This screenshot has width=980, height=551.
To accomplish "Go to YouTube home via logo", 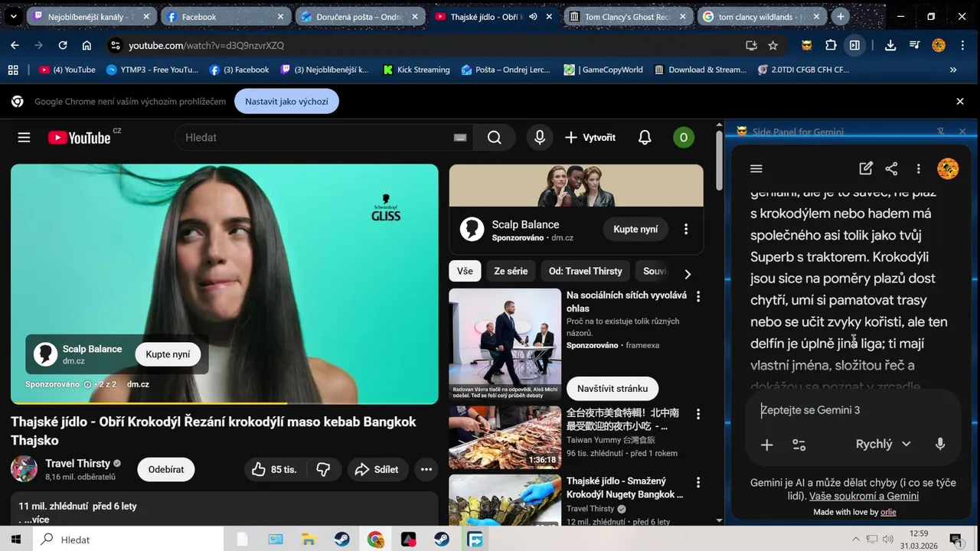I will 80,138.
